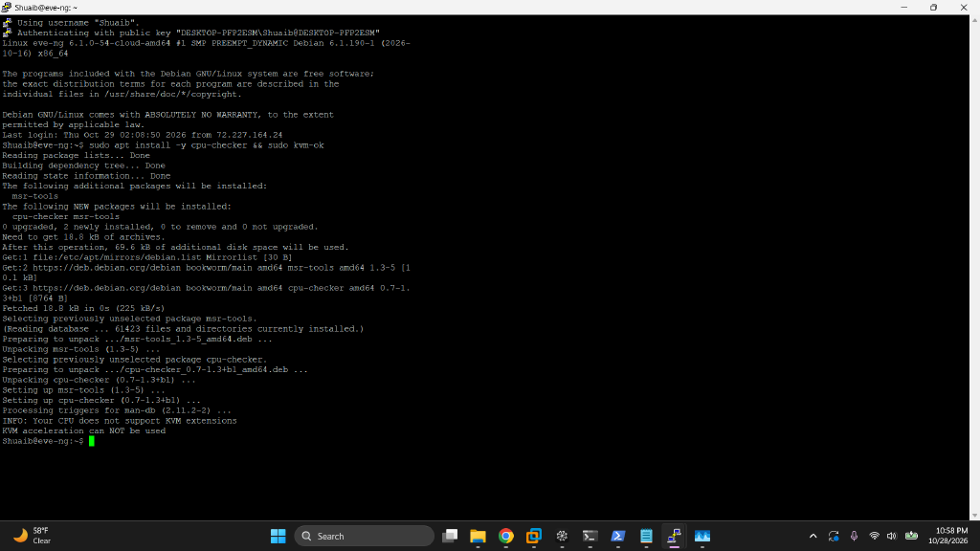Click the microphone tray icon

[855, 536]
